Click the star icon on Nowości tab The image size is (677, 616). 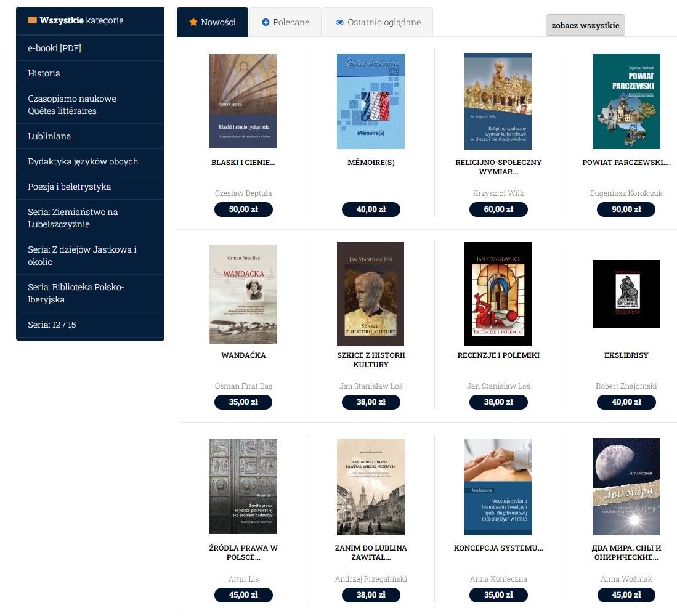pyautogui.click(x=193, y=22)
